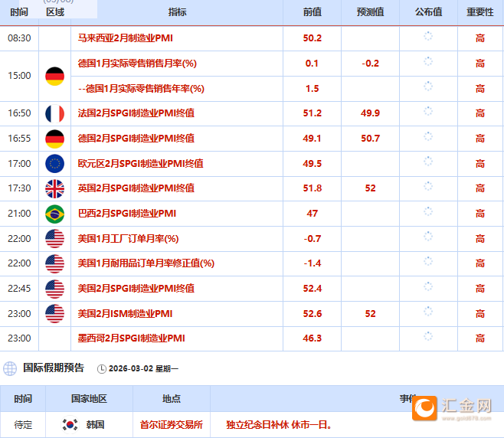Screen dimensions: 504x438
Task: Click the UK flag at 17:30
Action: 54,188
